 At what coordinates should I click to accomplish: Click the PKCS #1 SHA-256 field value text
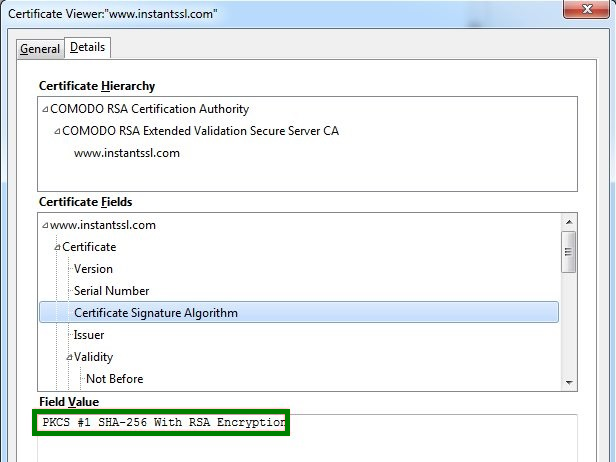pos(164,422)
